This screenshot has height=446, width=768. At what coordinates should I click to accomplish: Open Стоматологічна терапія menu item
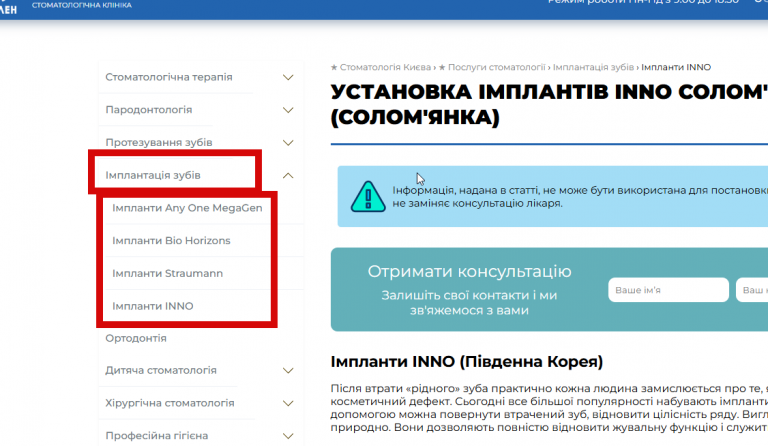(x=168, y=77)
